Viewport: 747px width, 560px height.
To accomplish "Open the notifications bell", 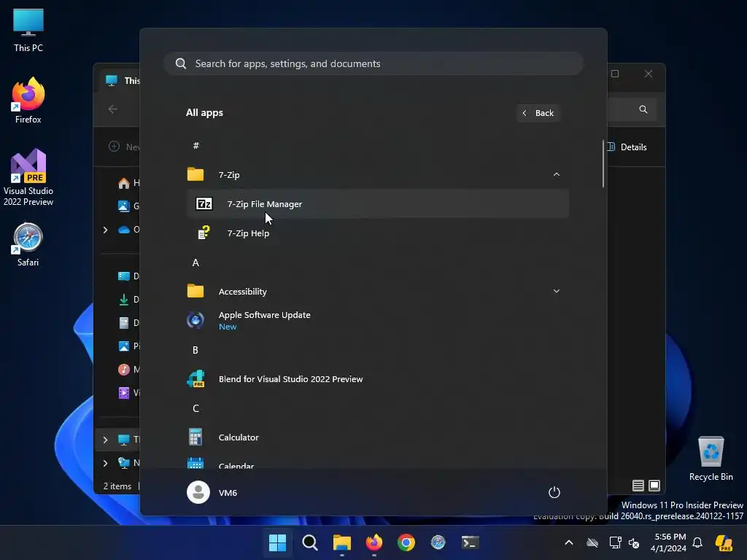I will (697, 542).
